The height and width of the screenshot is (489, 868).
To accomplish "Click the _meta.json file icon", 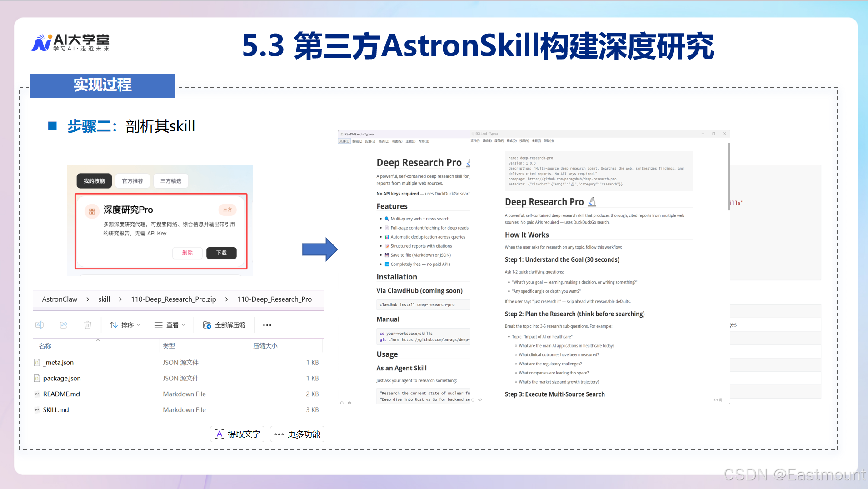I will pos(37,363).
